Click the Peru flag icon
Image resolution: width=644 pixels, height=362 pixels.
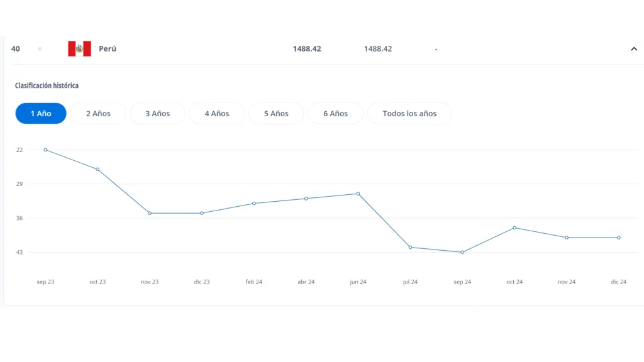tap(79, 49)
